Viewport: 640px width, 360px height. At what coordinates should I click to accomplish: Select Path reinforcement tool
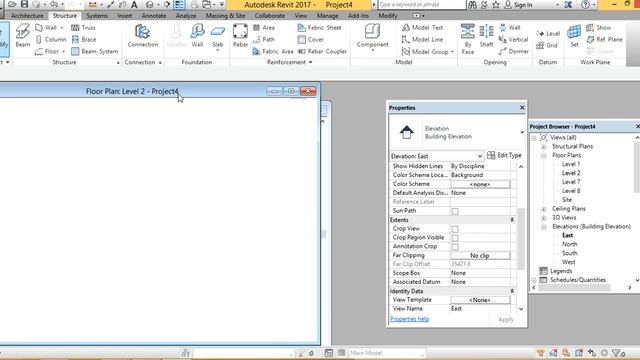(x=264, y=39)
